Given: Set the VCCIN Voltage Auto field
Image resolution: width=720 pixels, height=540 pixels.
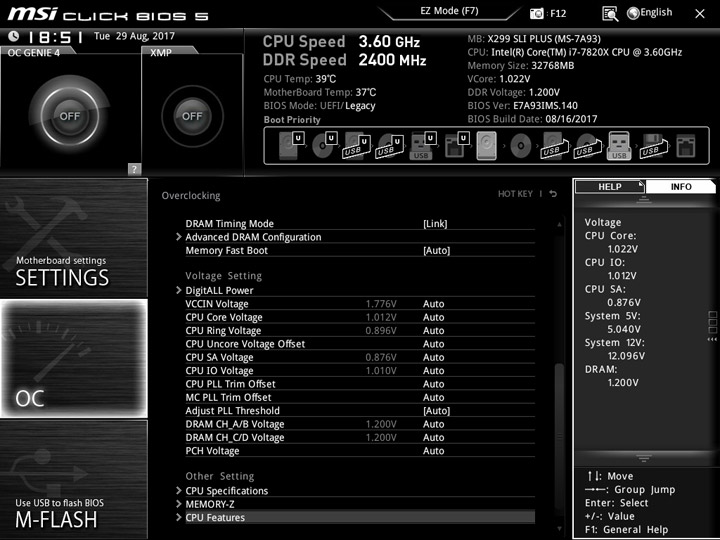Looking at the screenshot, I should [x=433, y=304].
